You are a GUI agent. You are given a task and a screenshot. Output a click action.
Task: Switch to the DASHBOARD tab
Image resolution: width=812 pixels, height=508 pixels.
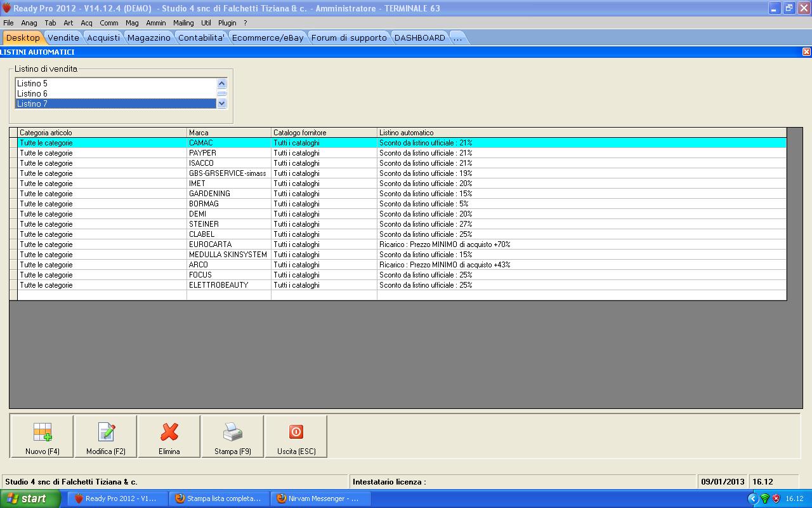[x=420, y=37]
